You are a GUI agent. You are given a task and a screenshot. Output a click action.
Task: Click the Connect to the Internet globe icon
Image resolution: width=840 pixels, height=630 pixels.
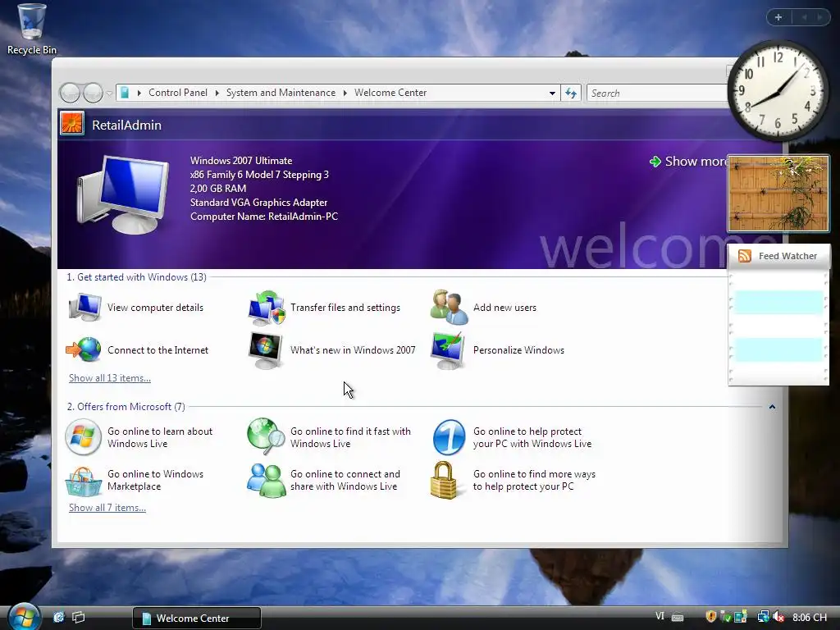pos(84,349)
